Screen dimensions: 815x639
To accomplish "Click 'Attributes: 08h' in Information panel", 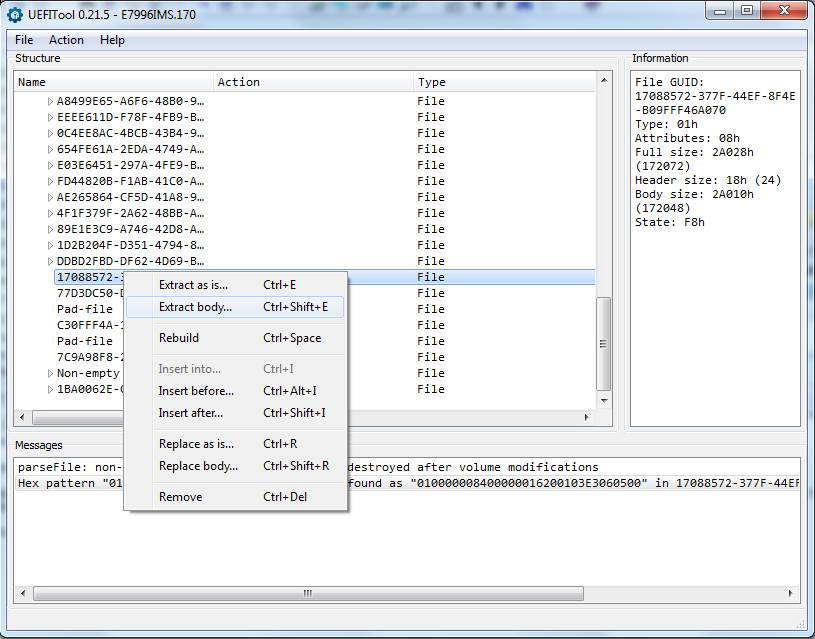I will coord(687,138).
